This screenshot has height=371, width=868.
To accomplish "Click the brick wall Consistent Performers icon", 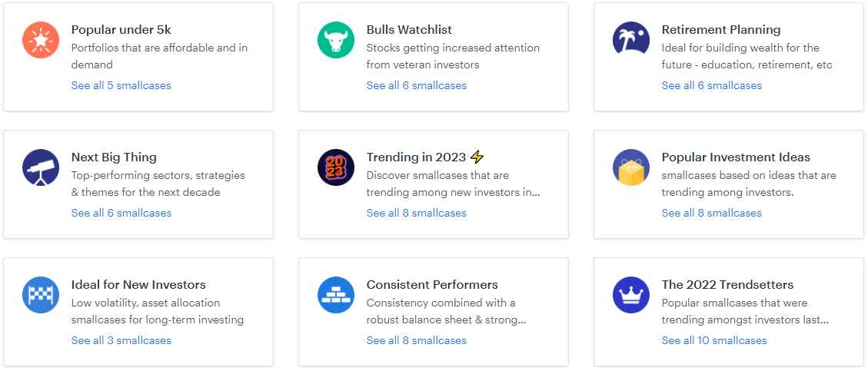I will (x=336, y=295).
